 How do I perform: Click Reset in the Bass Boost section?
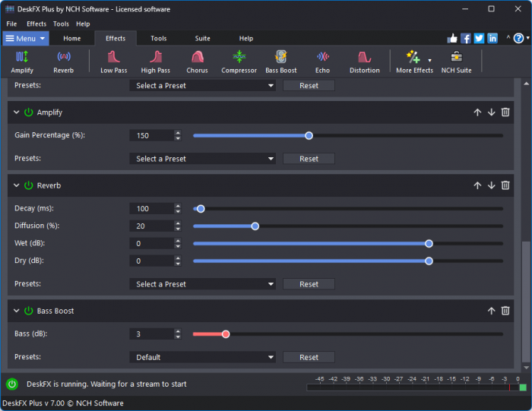[309, 357]
